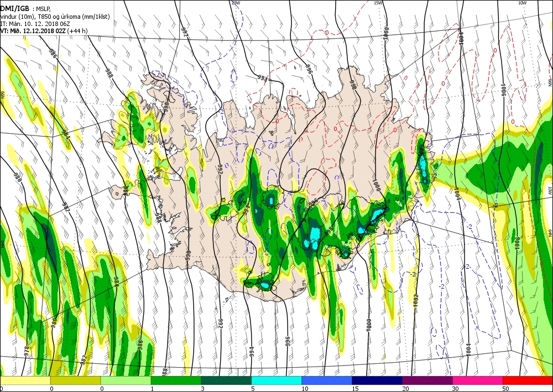This screenshot has height=392, width=553.
Task: Click the pale yellow legend swatch
Action: (25, 380)
